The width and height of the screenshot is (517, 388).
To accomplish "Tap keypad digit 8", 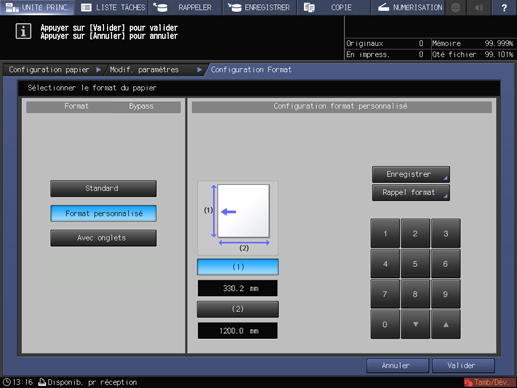I will coord(415,294).
